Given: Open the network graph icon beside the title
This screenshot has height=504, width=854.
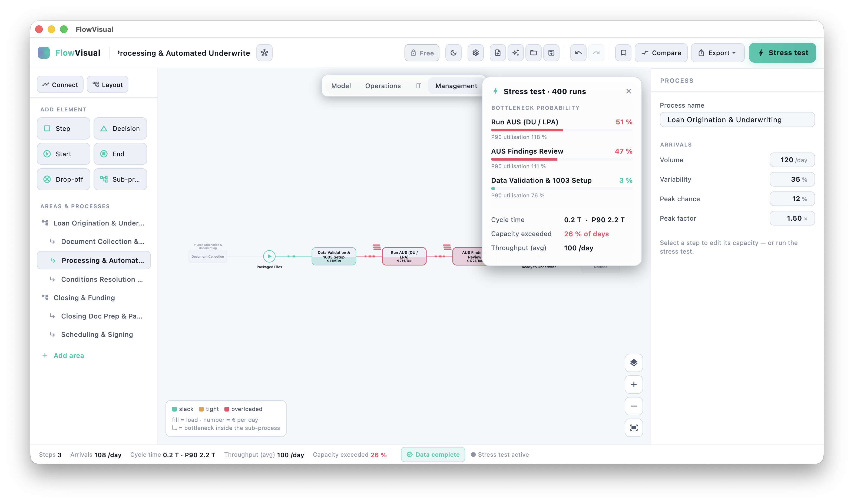Looking at the screenshot, I should (264, 53).
